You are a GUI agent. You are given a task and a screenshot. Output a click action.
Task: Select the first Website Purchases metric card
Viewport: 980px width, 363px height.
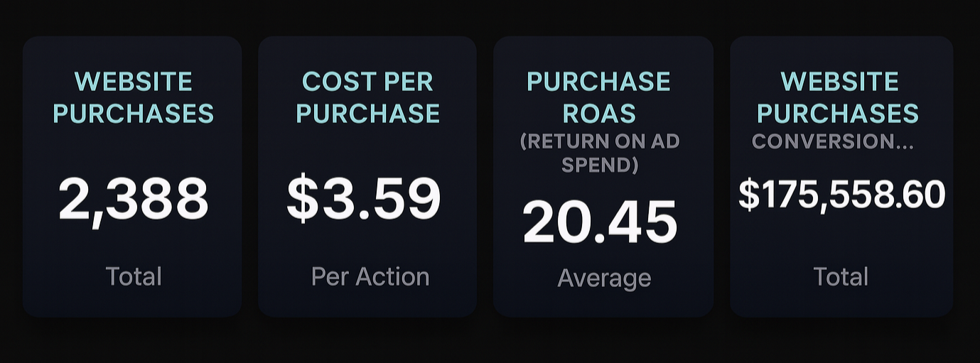pos(132,176)
